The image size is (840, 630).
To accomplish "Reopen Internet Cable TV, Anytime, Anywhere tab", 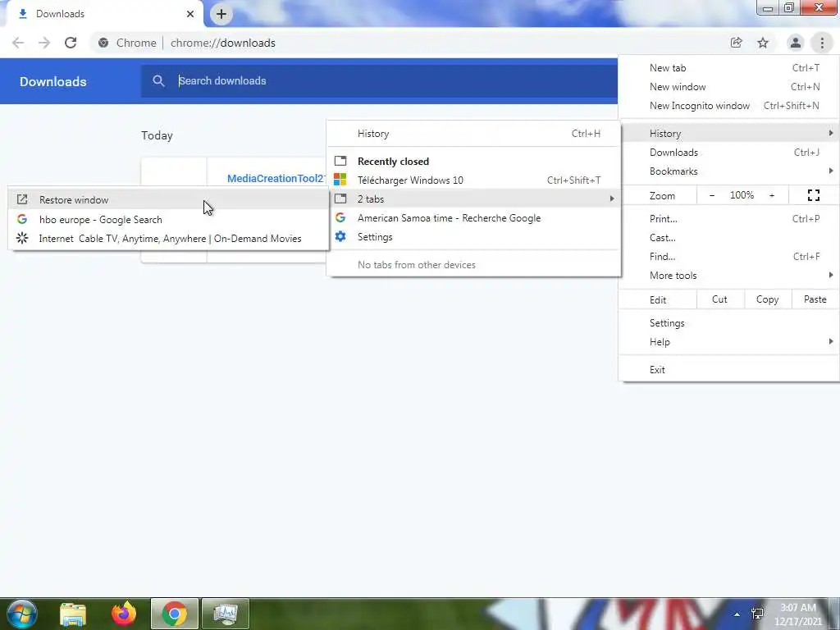I will click(168, 239).
